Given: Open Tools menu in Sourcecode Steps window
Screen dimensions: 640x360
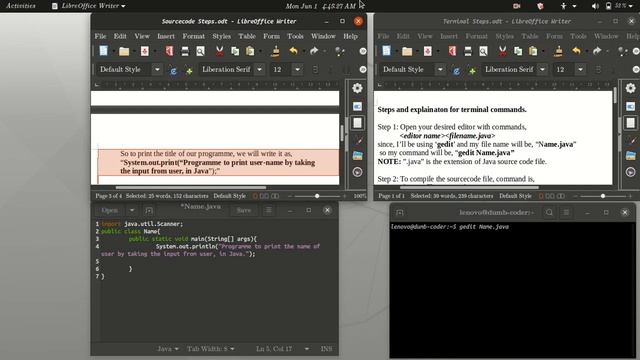Looking at the screenshot, I should 295,36.
